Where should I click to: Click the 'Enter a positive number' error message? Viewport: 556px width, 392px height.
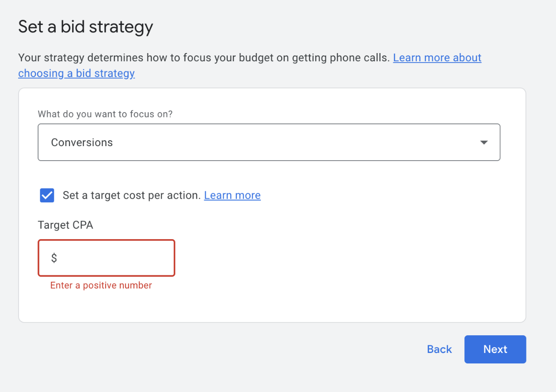click(101, 285)
